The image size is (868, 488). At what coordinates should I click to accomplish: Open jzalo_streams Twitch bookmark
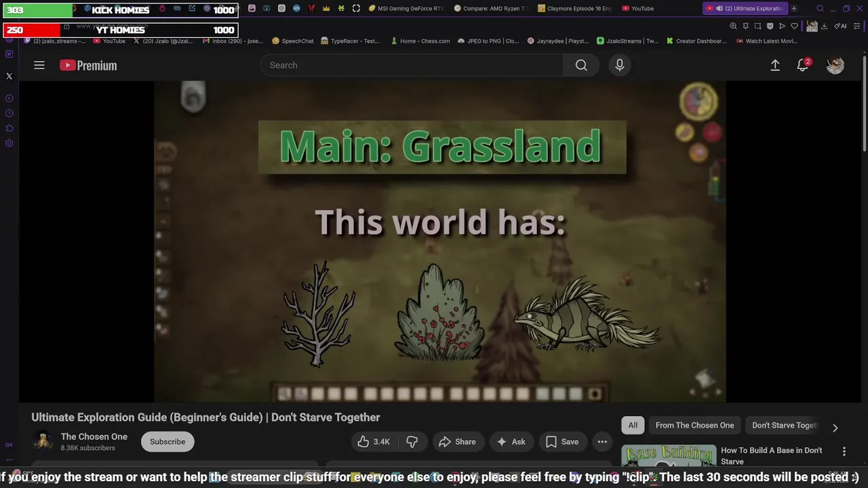point(55,41)
